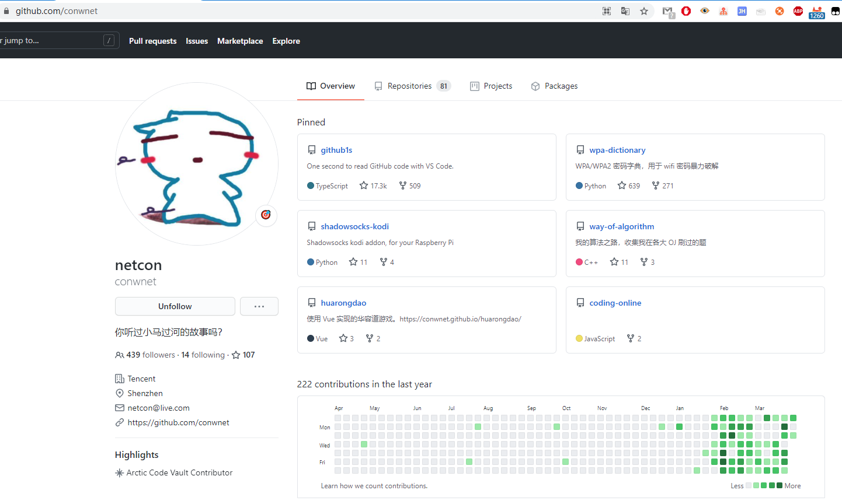The image size is (842, 504).
Task: Click the TypeScript language label
Action: pyautogui.click(x=332, y=186)
